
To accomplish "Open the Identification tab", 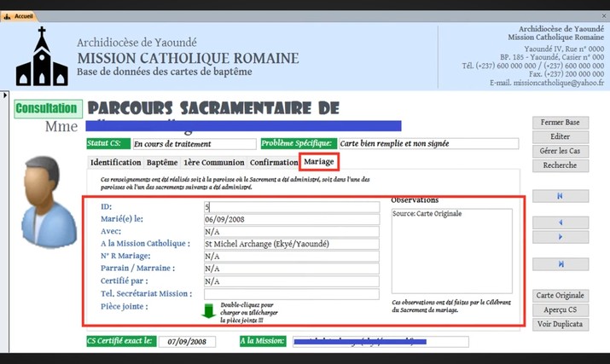I will 115,162.
